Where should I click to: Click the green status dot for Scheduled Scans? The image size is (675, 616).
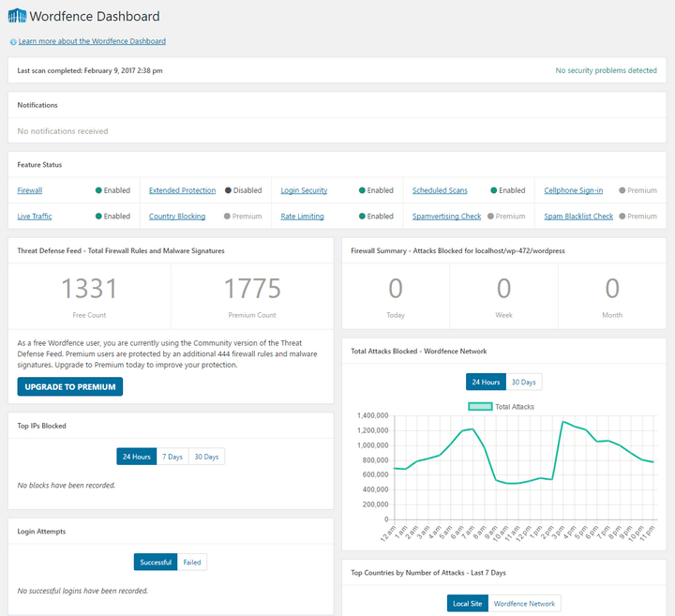[x=494, y=190]
